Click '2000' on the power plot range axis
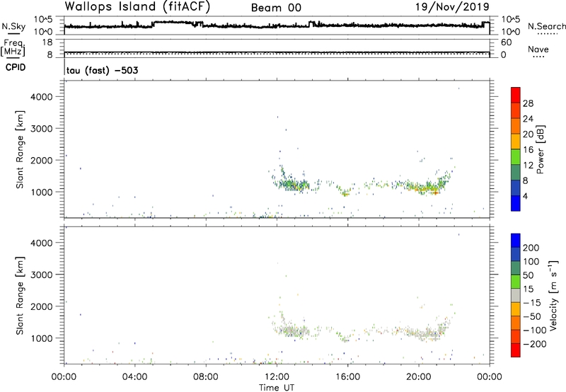 coord(42,160)
